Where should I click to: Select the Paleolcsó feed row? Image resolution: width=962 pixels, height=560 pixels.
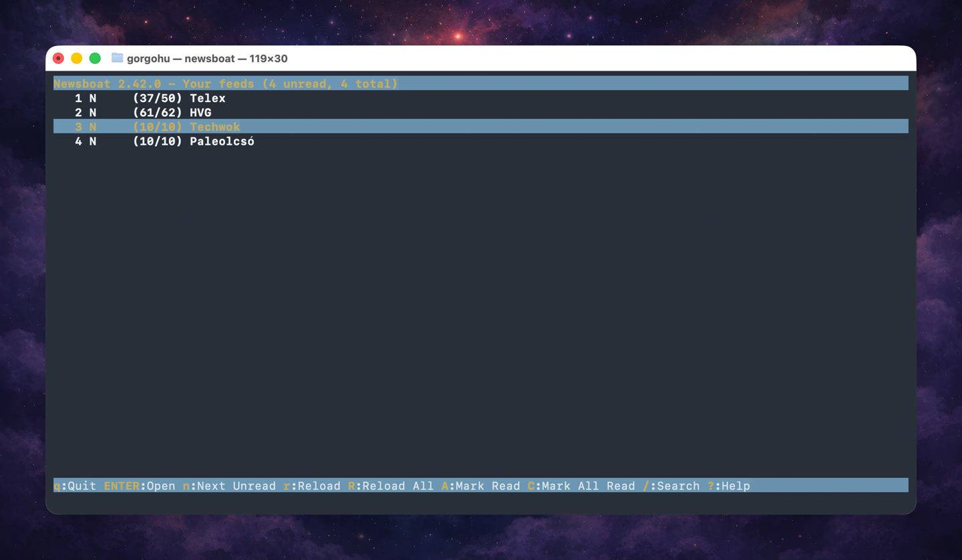coord(481,142)
